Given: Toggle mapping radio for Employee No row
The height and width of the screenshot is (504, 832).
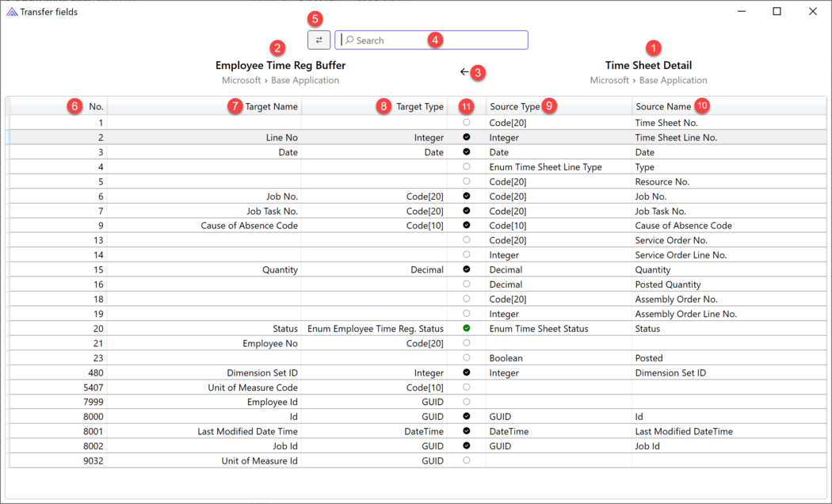Looking at the screenshot, I should coord(467,343).
